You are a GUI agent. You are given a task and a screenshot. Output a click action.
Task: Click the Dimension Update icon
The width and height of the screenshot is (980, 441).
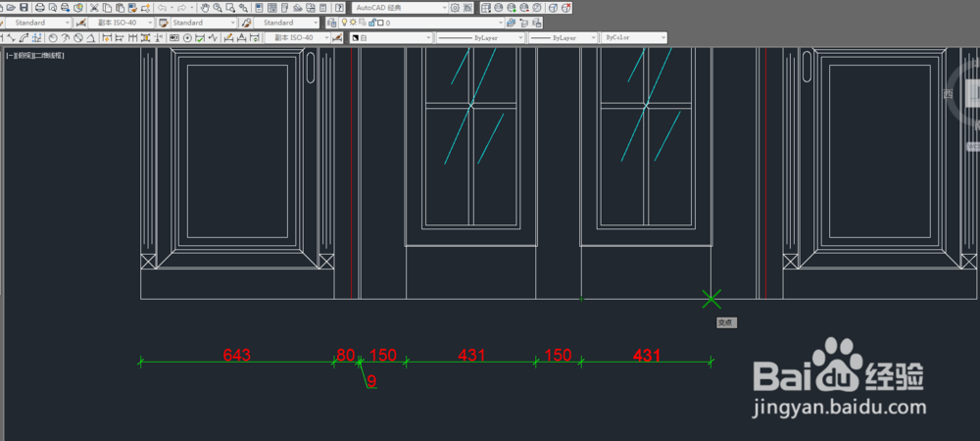pos(255,37)
